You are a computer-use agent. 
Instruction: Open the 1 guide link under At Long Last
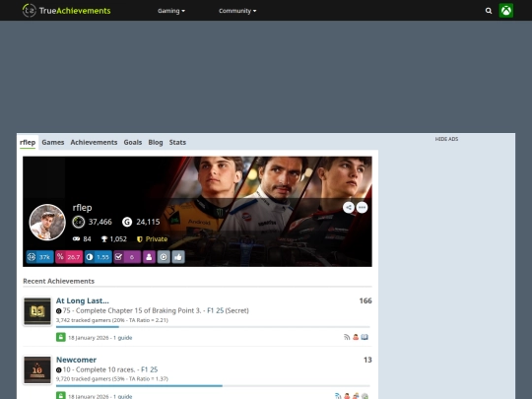coord(123,338)
